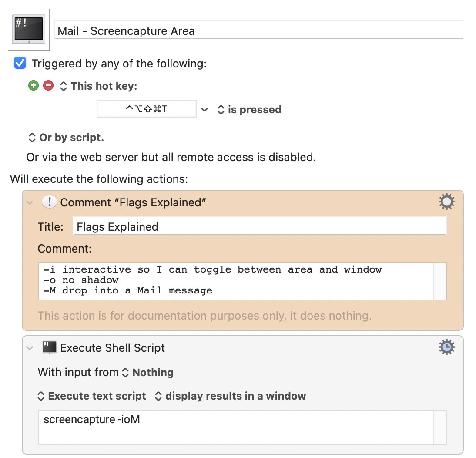Screen dimensions: 476x458
Task: Change the "With input from Nothing" option
Action: (x=148, y=373)
